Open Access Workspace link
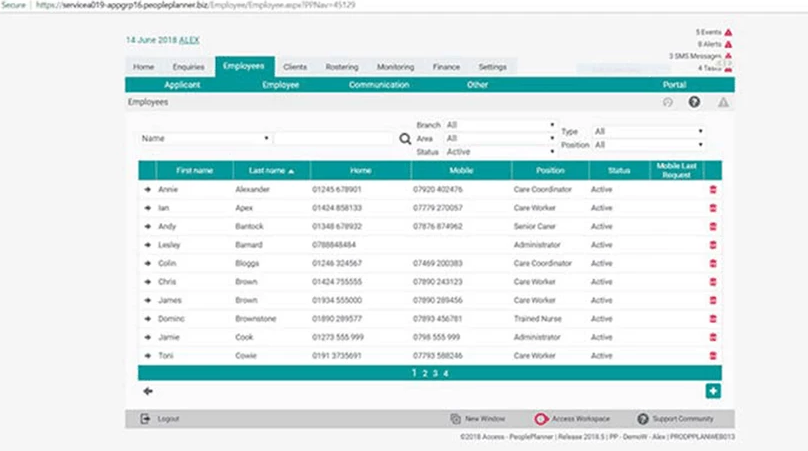 [572, 419]
